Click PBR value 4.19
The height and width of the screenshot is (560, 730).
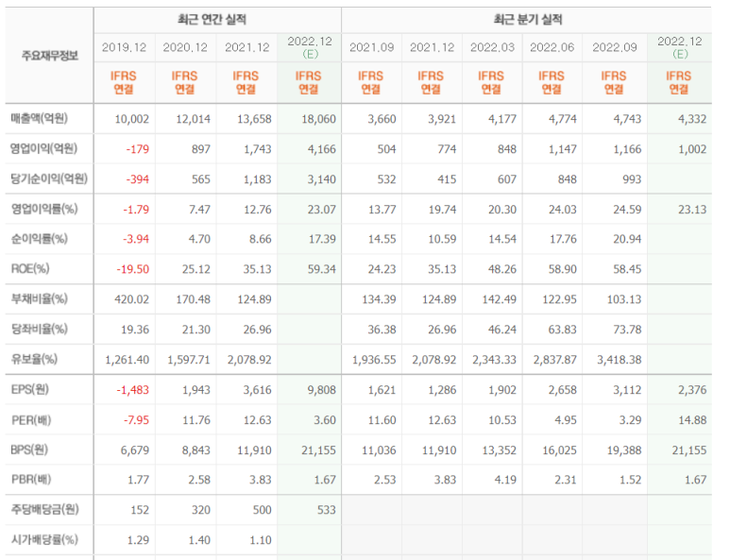[x=505, y=480]
